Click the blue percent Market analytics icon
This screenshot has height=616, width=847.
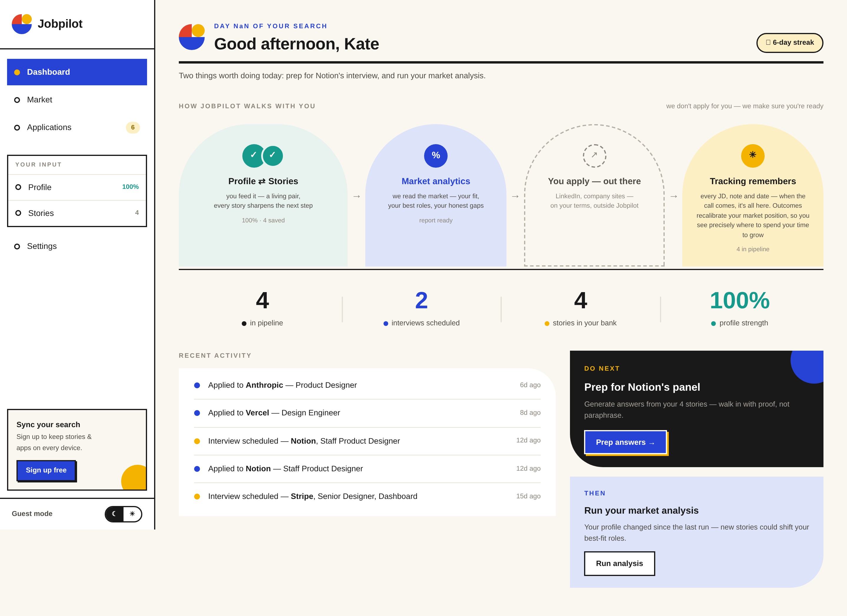[x=436, y=156]
